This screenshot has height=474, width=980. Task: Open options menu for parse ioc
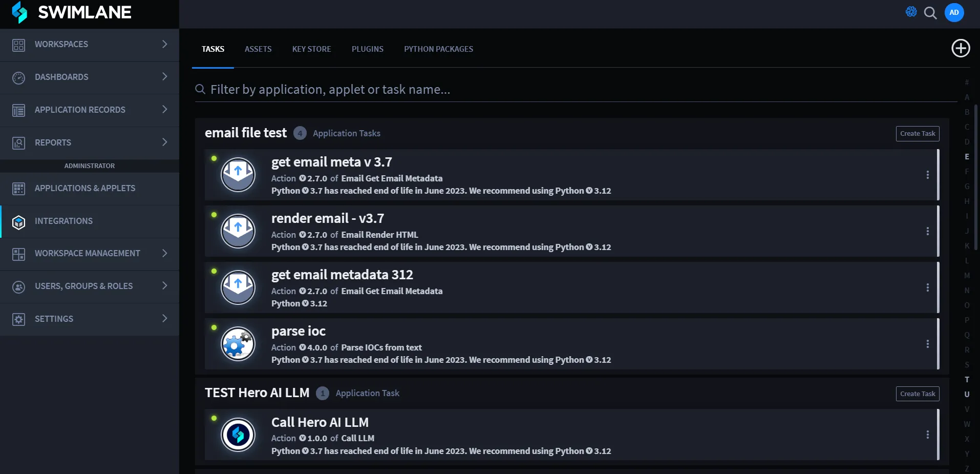(927, 344)
